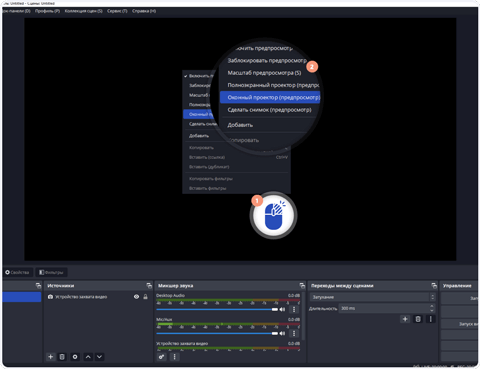
Task: Open the Справка menu
Action: [x=144, y=11]
